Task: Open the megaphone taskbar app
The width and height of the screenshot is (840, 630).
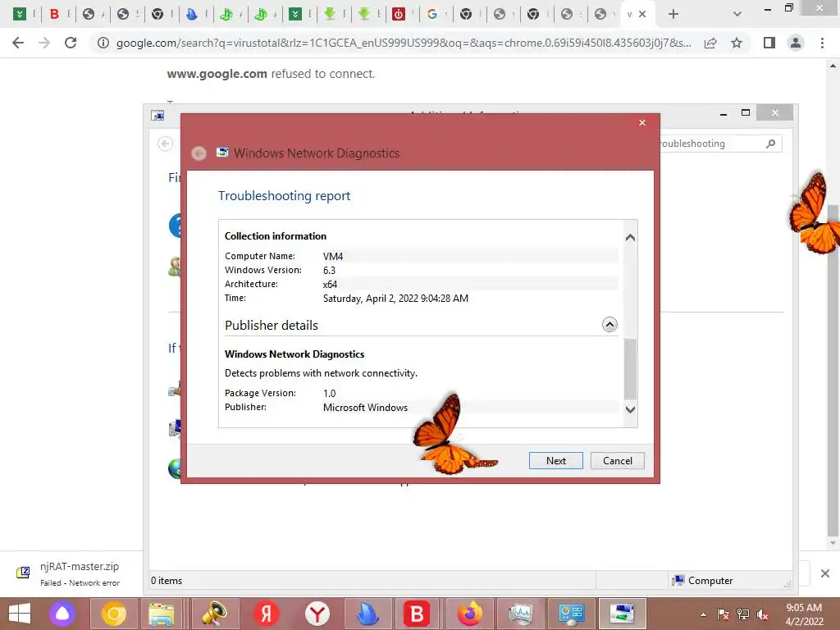Action: [214, 614]
